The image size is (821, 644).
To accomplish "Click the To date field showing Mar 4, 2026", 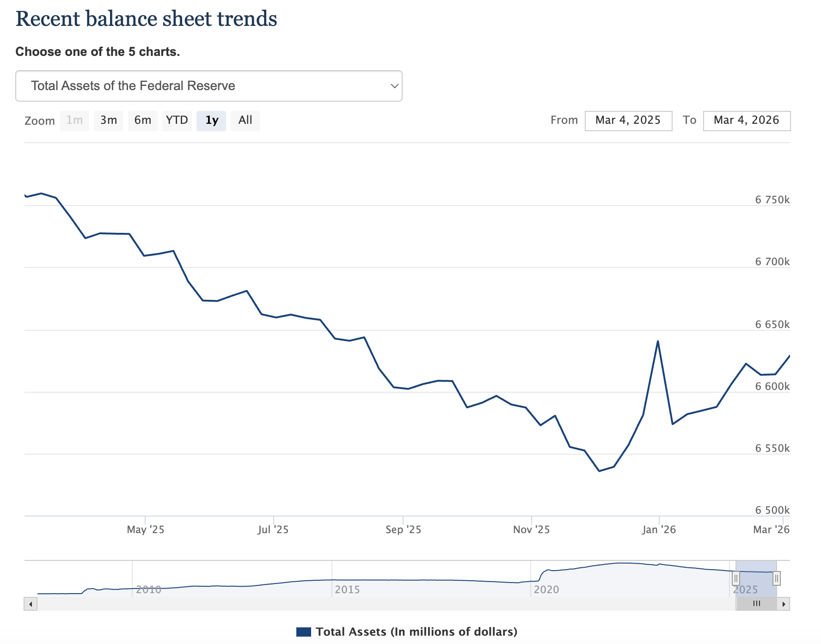I will tap(747, 120).
